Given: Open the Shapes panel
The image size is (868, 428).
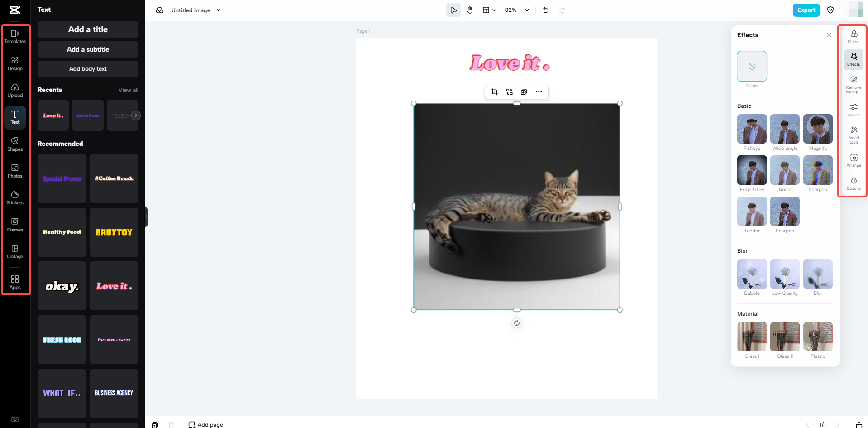Looking at the screenshot, I should [x=15, y=144].
